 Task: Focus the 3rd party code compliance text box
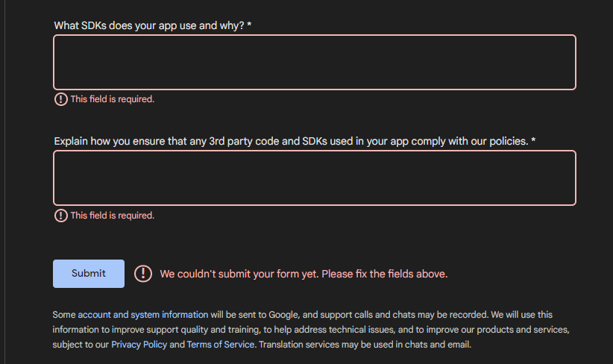coord(314,178)
